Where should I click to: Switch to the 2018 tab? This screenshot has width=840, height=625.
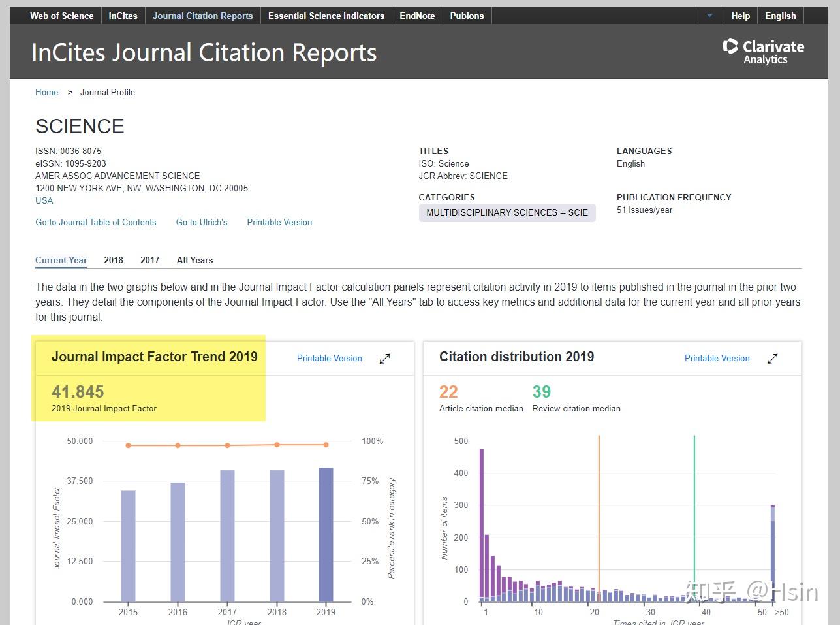(114, 260)
